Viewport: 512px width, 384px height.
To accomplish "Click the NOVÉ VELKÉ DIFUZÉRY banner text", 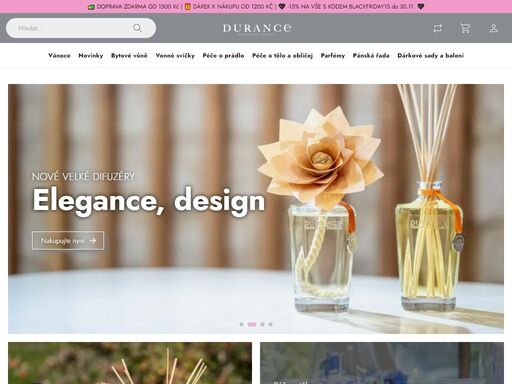I will pyautogui.click(x=83, y=176).
